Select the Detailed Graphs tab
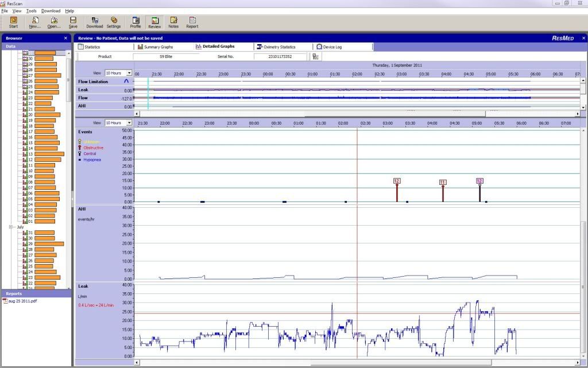This screenshot has height=368, width=588. (224, 47)
